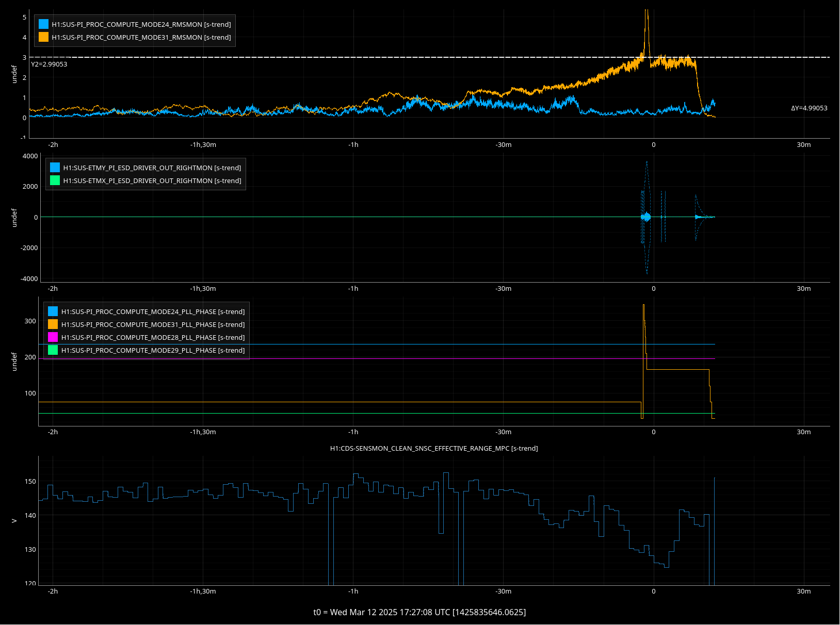Image resolution: width=840 pixels, height=625 pixels.
Task: Click the green swatch for MODE29_PLL_PHASE legend entry
Action: tap(53, 350)
